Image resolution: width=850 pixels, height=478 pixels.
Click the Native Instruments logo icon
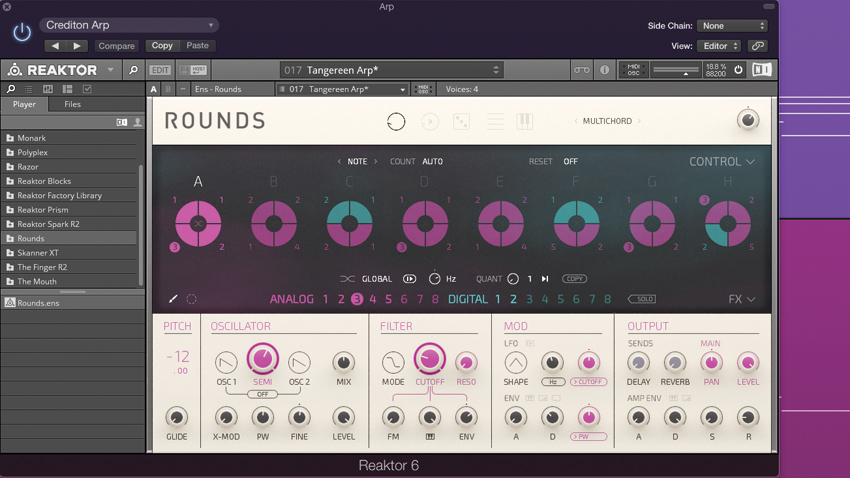pos(761,70)
